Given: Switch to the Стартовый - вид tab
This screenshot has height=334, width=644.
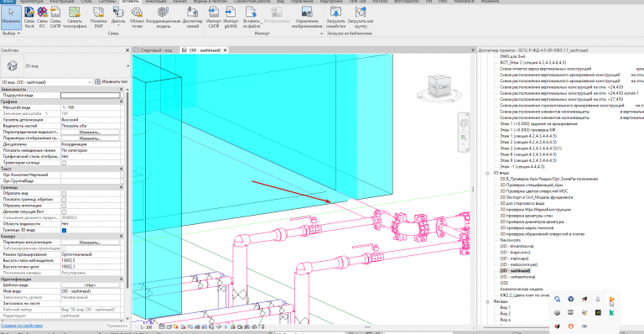Looking at the screenshot, I should (156, 50).
